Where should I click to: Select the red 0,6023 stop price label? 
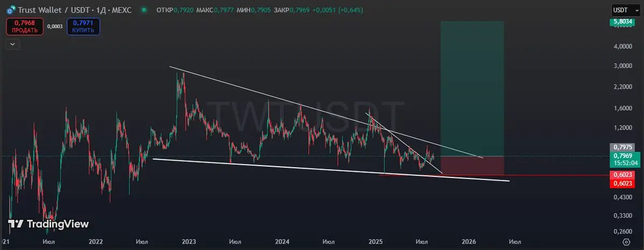[x=623, y=175]
